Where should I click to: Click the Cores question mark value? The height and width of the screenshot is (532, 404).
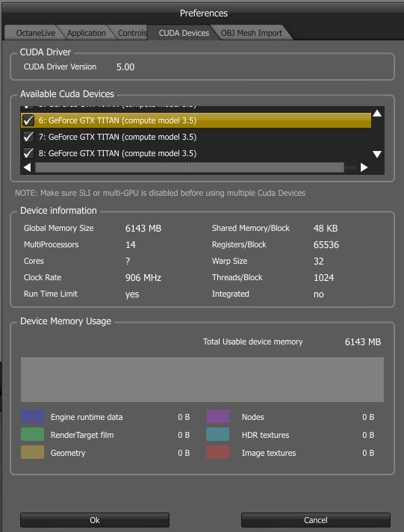pyautogui.click(x=128, y=262)
